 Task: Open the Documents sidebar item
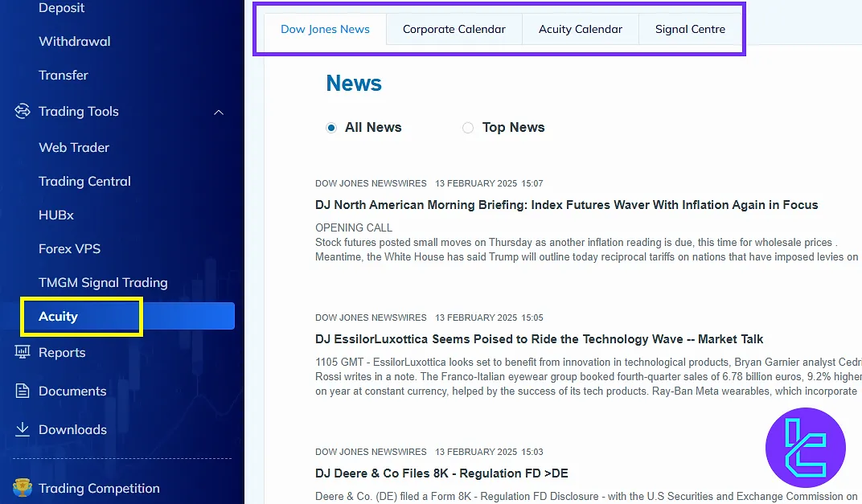coord(72,391)
